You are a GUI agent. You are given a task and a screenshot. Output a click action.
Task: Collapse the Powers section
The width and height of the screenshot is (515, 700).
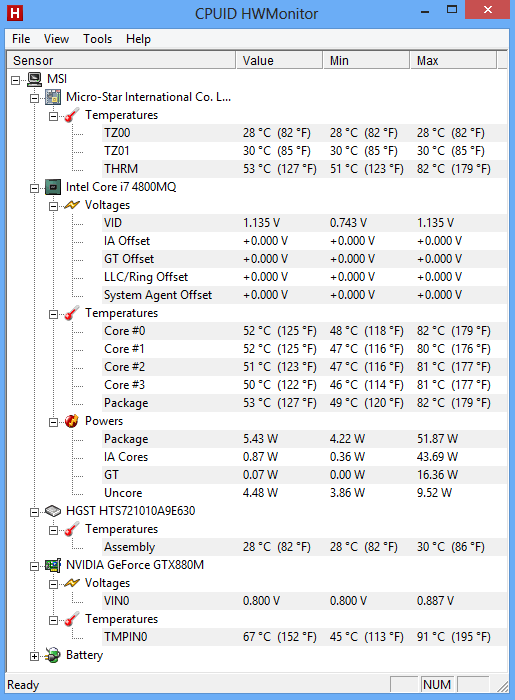tap(53, 422)
